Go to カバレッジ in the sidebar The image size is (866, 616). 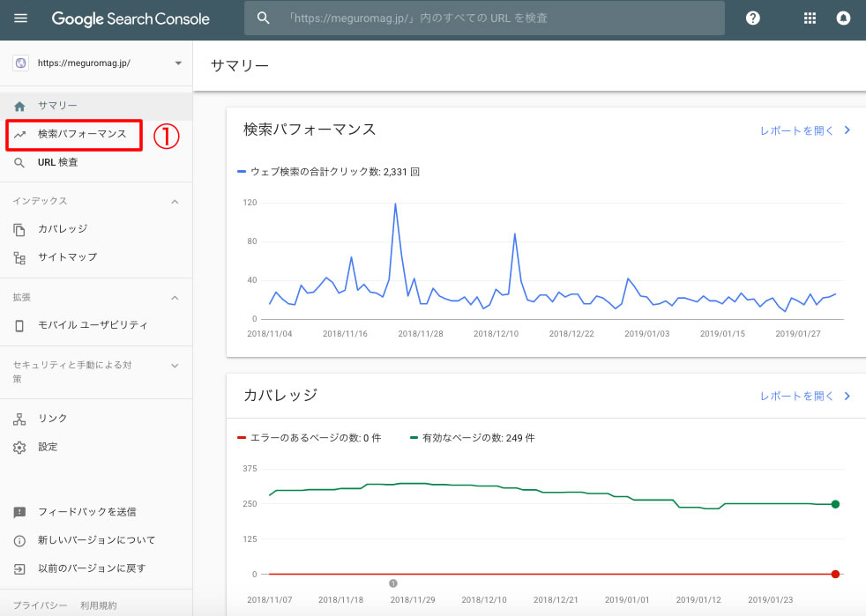(62, 229)
